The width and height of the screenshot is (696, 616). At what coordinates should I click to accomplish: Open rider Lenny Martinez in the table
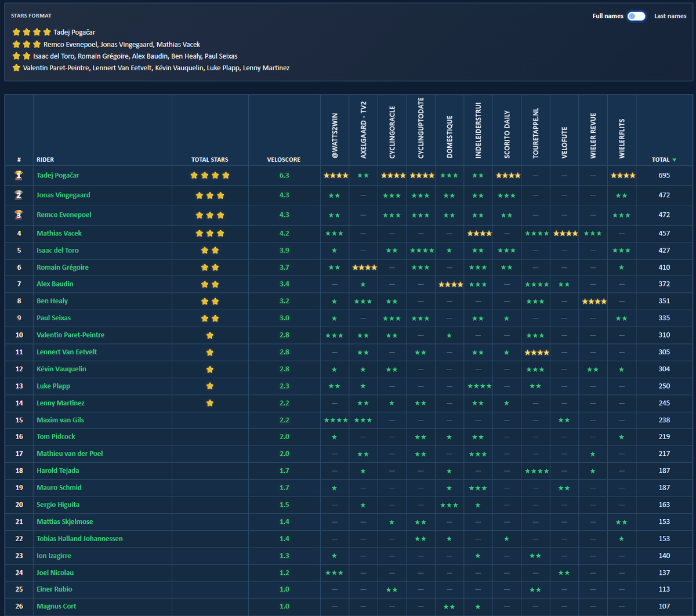[x=61, y=403]
